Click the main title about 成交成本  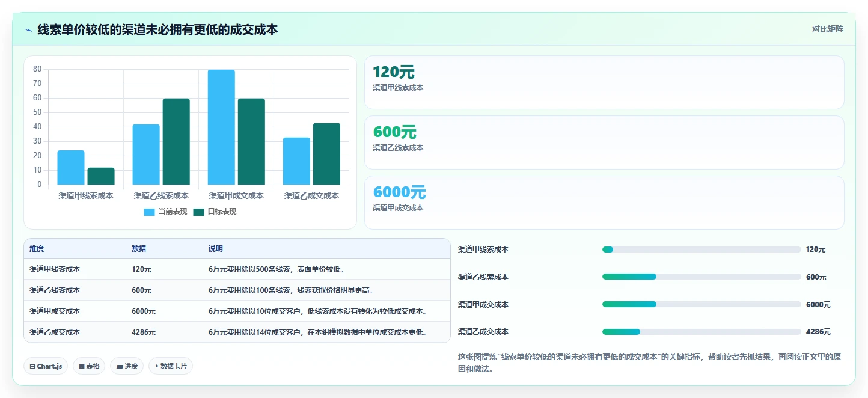tap(157, 29)
